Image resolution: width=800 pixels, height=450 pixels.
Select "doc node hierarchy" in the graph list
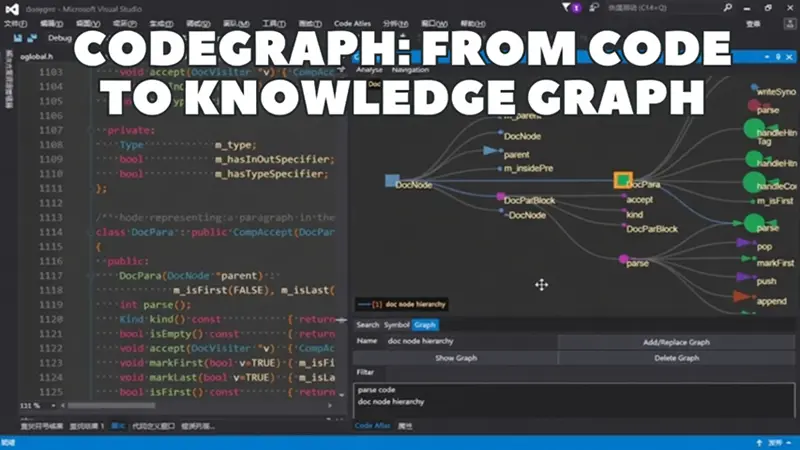point(391,402)
